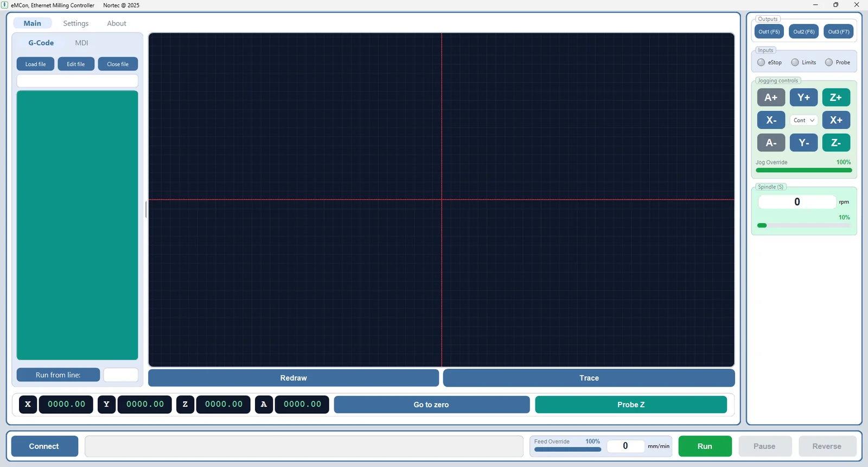Click the toolpath preview canvas
This screenshot has height=467, width=868.
(442, 200)
